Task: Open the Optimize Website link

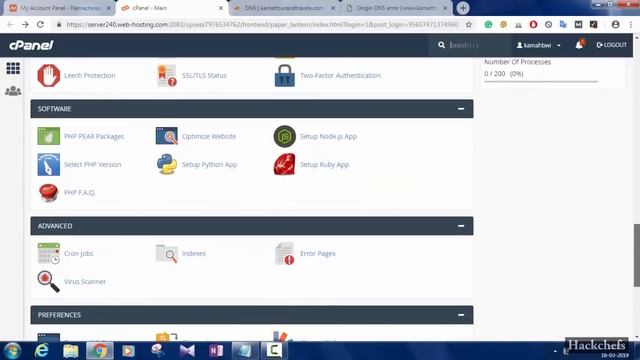Action: [209, 136]
